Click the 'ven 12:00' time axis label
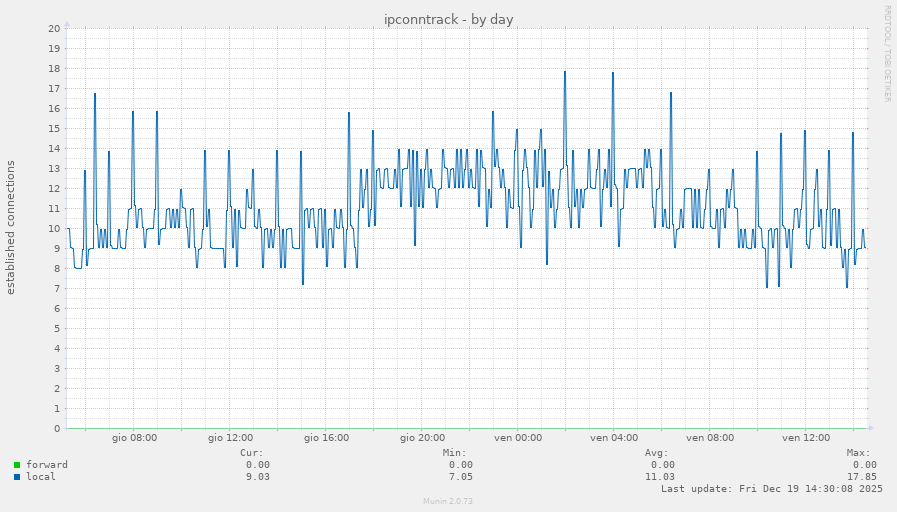897x512 pixels. click(806, 438)
